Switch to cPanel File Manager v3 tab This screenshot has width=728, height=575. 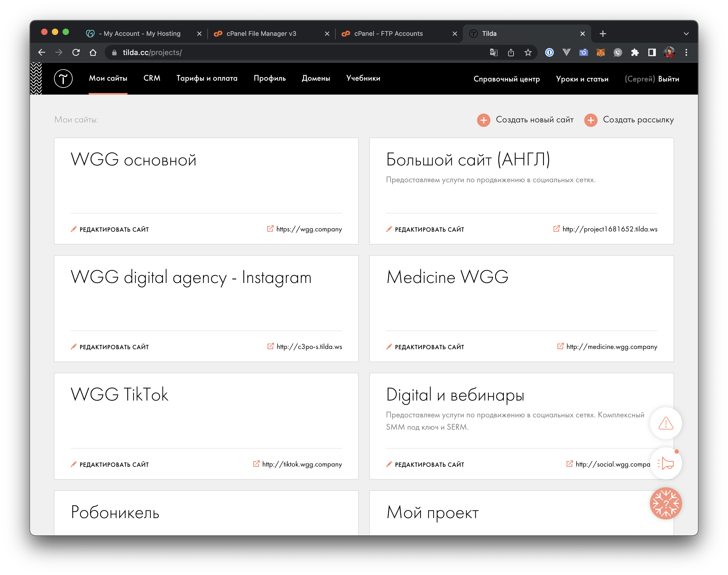click(261, 34)
